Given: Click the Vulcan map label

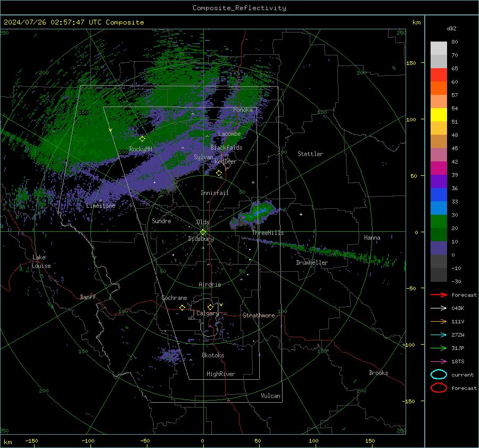Looking at the screenshot, I should pos(270,396).
